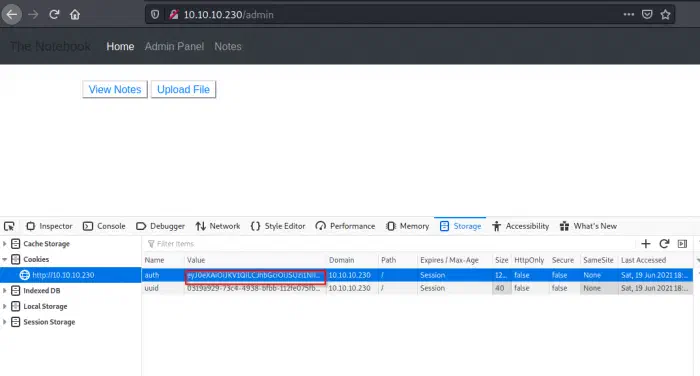The width and height of the screenshot is (700, 376).
Task: Sort by the Size column header
Action: click(x=502, y=260)
